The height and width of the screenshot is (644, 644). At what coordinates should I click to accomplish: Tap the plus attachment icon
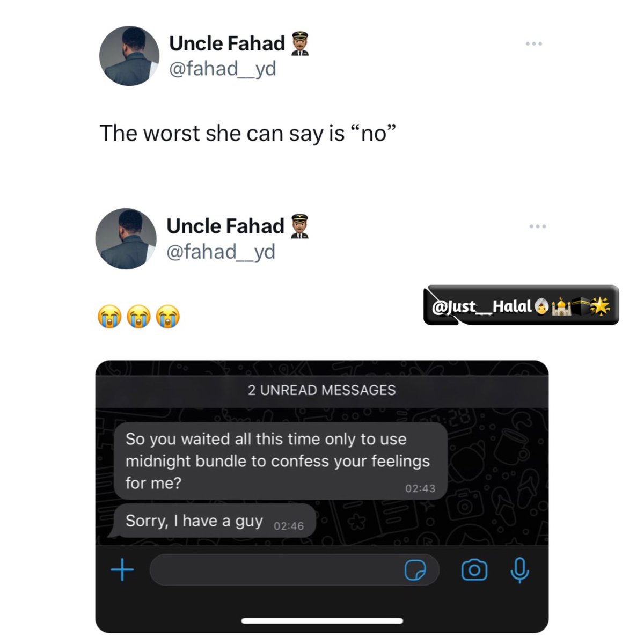coord(122,570)
